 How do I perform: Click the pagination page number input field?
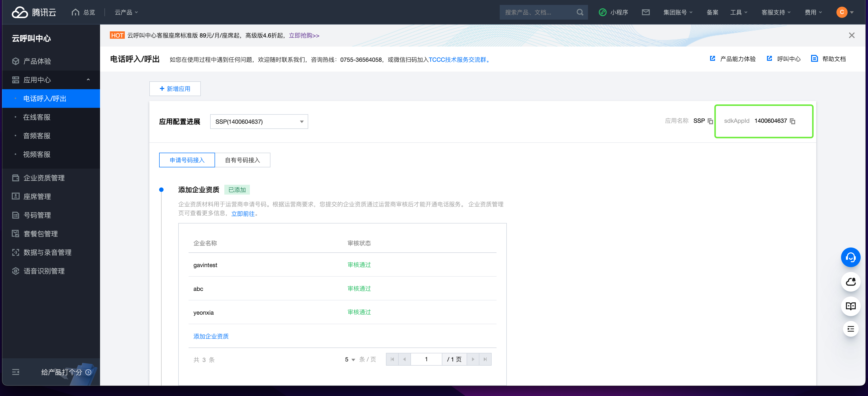pos(426,359)
